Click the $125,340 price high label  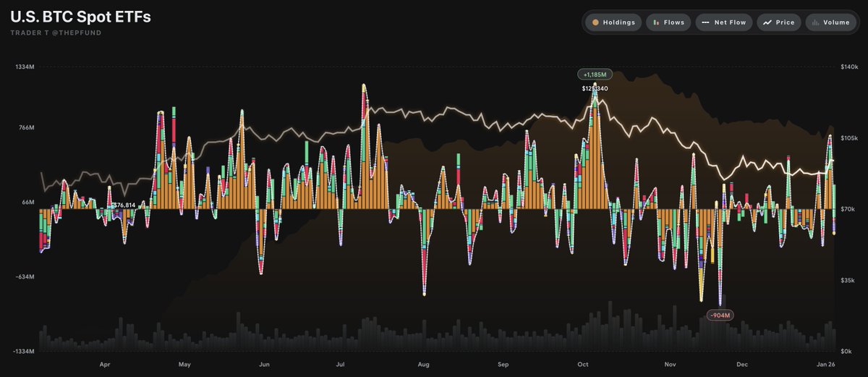pos(595,88)
